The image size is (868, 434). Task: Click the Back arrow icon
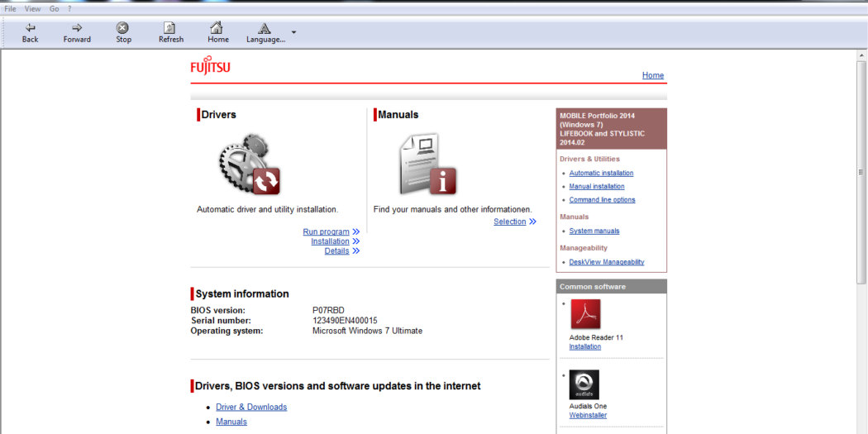tap(31, 27)
